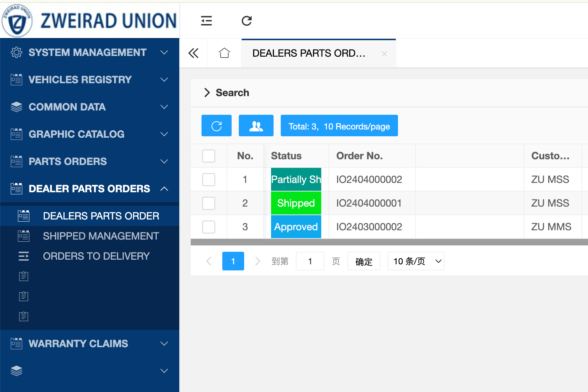
Task: Click Dealer Parts Orders menu icon
Action: pos(16,189)
